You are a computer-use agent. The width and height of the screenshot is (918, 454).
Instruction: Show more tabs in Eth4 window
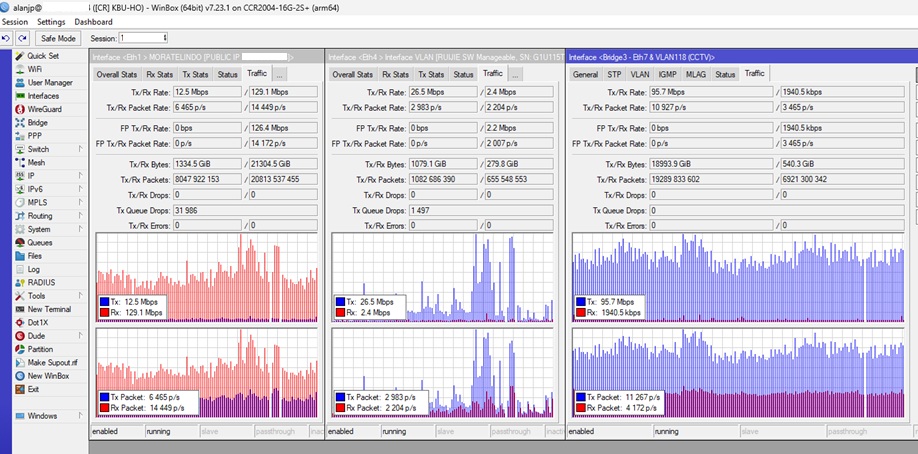515,74
